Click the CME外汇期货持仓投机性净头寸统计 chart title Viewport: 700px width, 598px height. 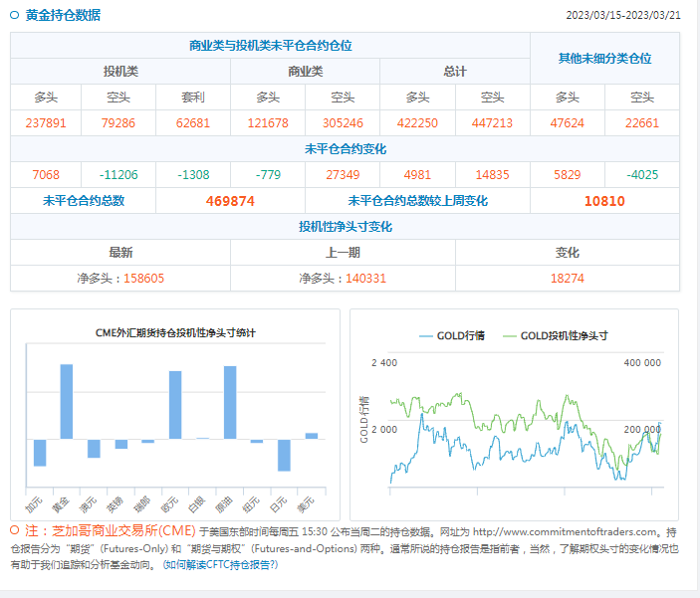tap(174, 332)
